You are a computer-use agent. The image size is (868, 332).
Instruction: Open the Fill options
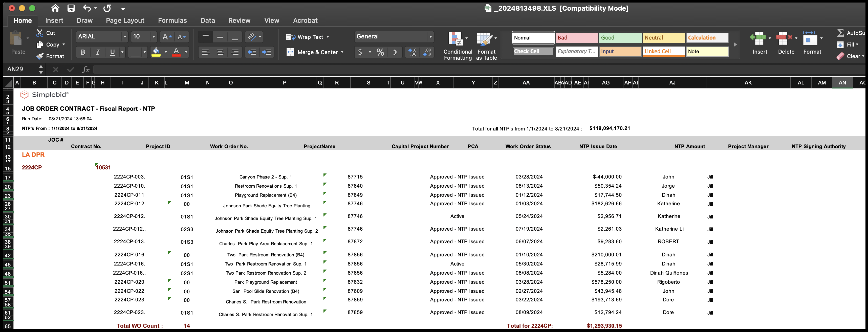848,45
